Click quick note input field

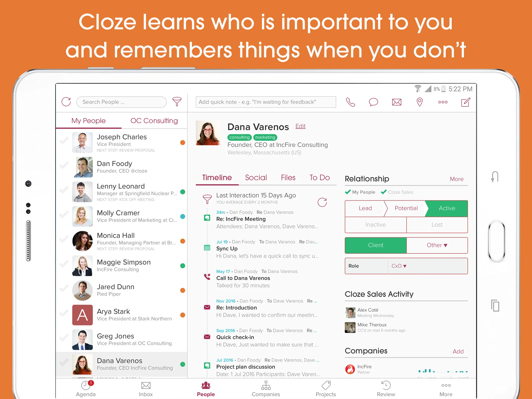(x=265, y=101)
